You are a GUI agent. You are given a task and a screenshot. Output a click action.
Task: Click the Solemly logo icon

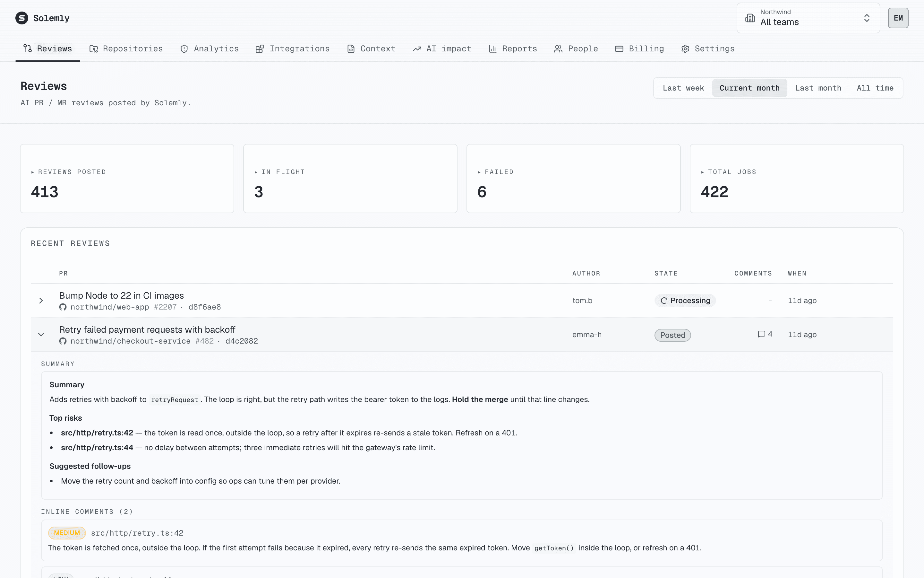pos(22,18)
